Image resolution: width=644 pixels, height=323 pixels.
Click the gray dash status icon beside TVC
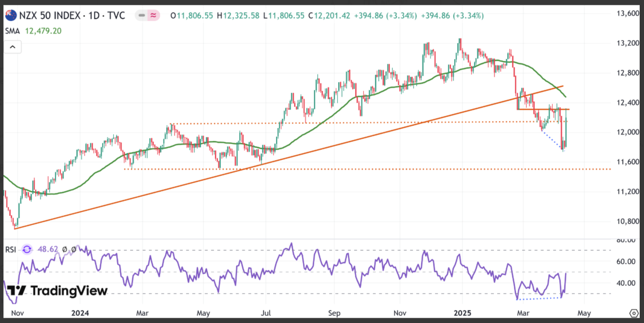click(x=142, y=16)
